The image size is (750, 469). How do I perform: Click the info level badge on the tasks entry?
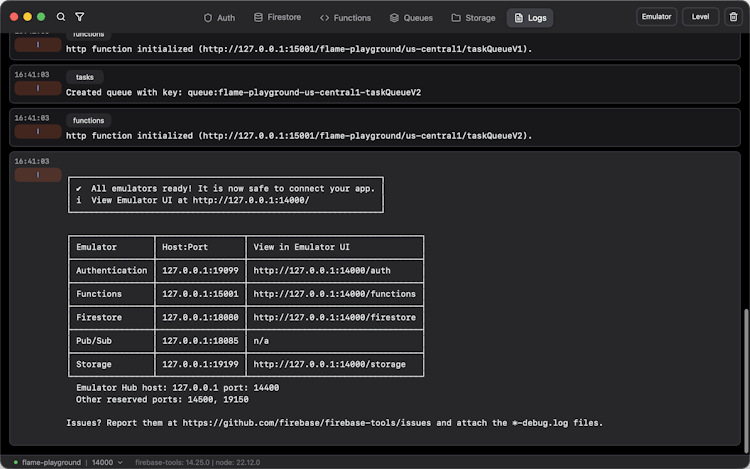[38, 88]
